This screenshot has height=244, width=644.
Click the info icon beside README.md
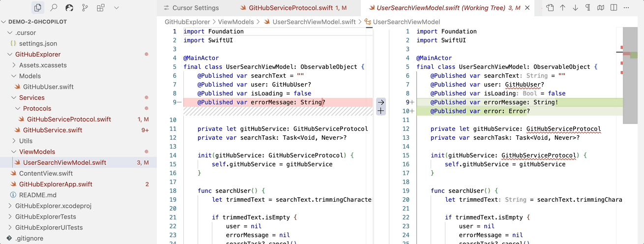click(x=13, y=195)
